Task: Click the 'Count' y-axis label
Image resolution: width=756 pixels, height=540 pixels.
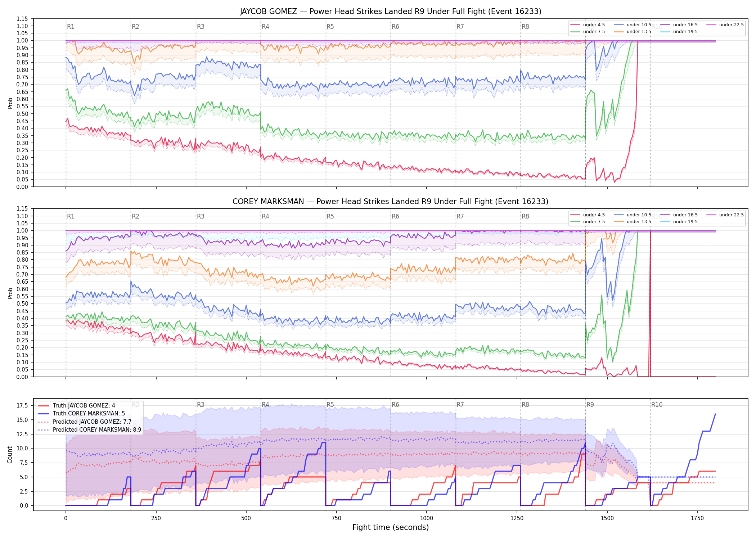Action: (x=10, y=455)
